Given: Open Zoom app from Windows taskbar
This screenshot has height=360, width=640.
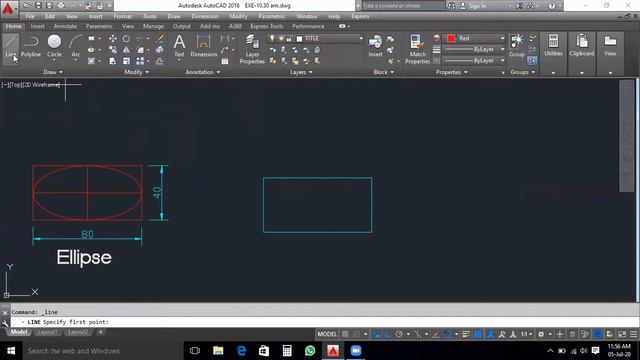Looking at the screenshot, I should [x=356, y=351].
